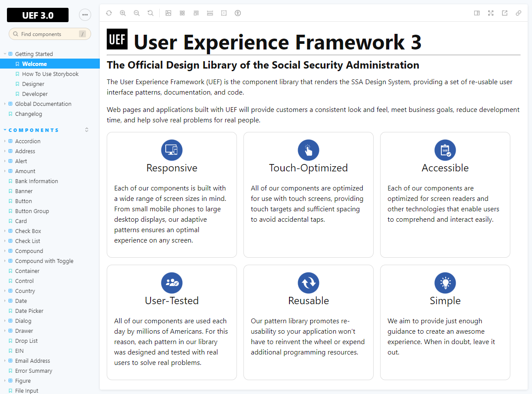Enable the measure addon
Screen dimensions: 532x394
pos(210,13)
